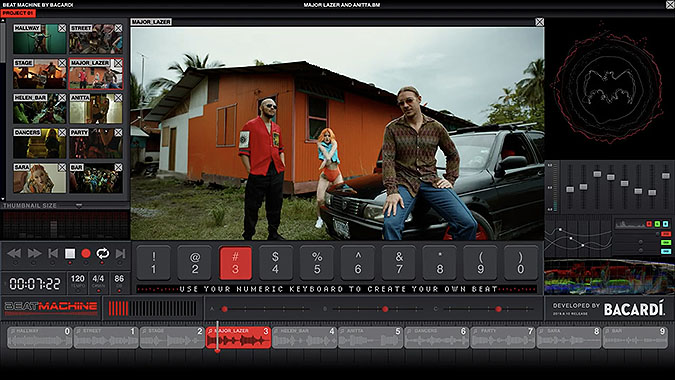Close the MAJOR_LAZER preview panel

tap(539, 22)
